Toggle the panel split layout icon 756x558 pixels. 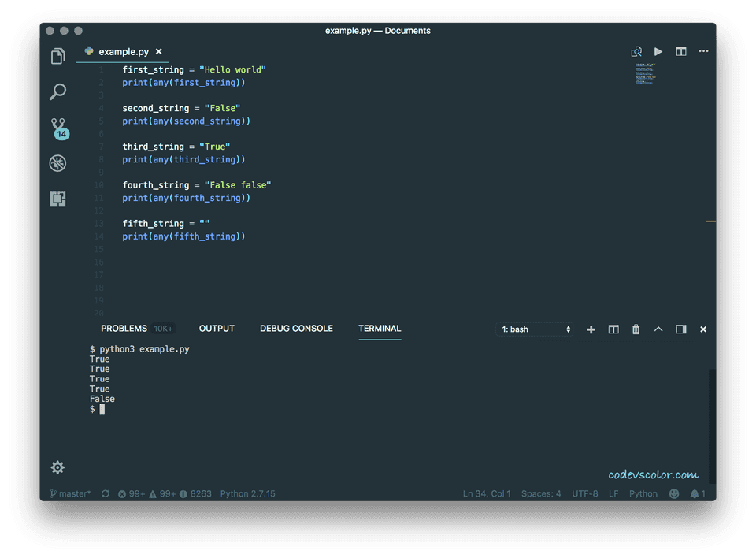(x=613, y=329)
